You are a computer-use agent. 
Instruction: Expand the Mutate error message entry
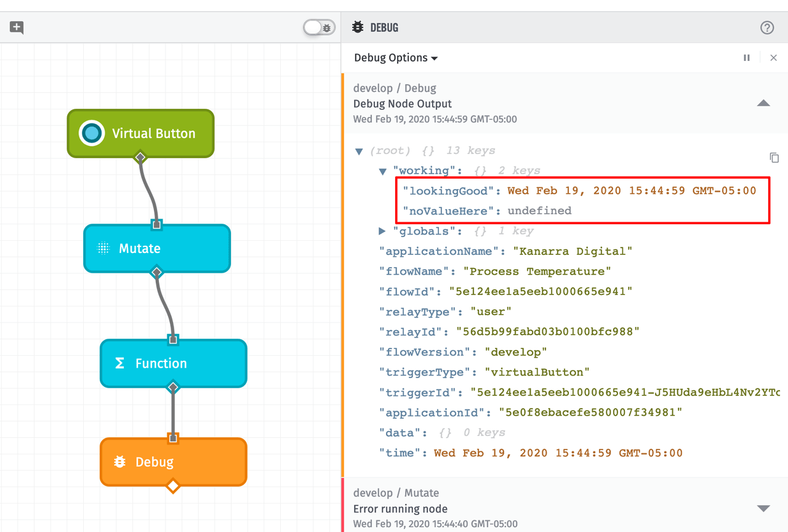[763, 509]
